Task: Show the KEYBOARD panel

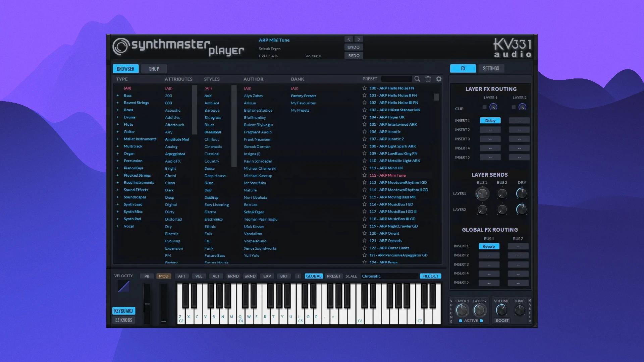Action: 123,311
